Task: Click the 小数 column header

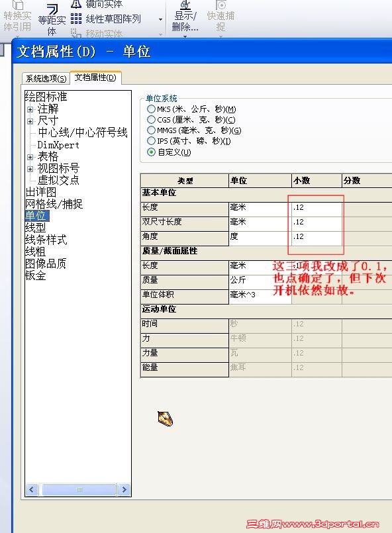Action: pyautogui.click(x=317, y=181)
